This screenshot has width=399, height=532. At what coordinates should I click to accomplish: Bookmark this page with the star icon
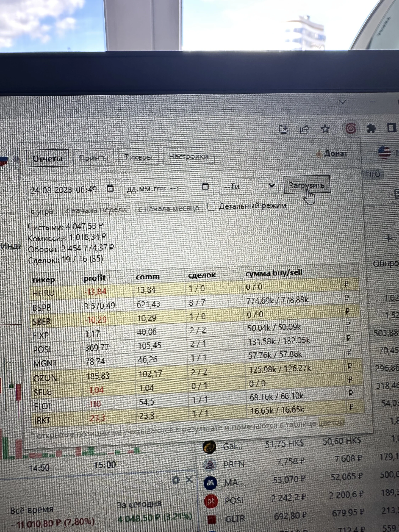(x=325, y=129)
